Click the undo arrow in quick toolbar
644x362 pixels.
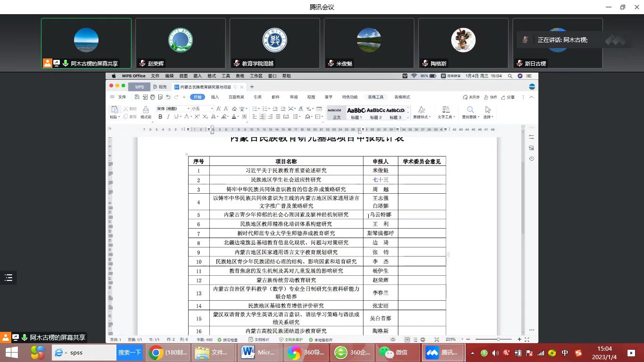pyautogui.click(x=168, y=97)
